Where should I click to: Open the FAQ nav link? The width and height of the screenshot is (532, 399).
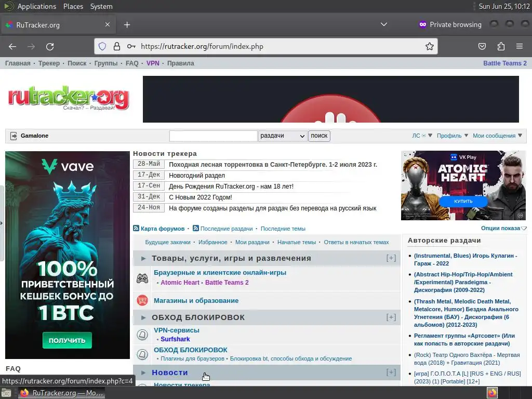click(x=132, y=63)
